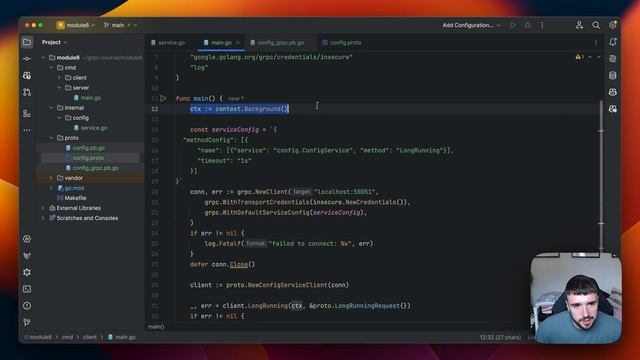Click the Debug bug icon in the toolbar
The height and width of the screenshot is (360, 640).
(527, 25)
